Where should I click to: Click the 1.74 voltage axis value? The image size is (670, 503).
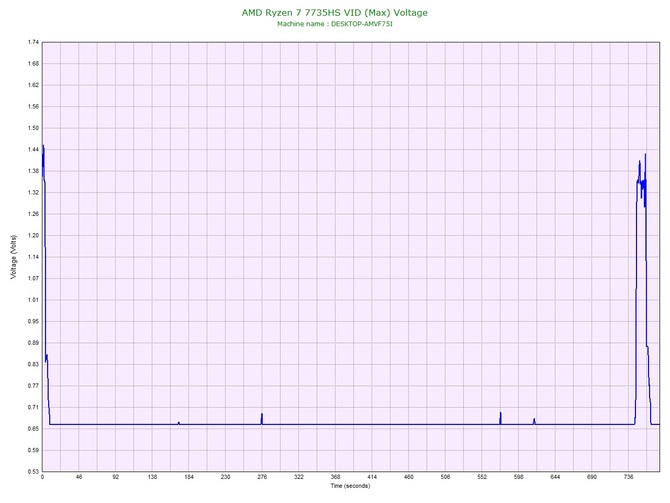33,42
